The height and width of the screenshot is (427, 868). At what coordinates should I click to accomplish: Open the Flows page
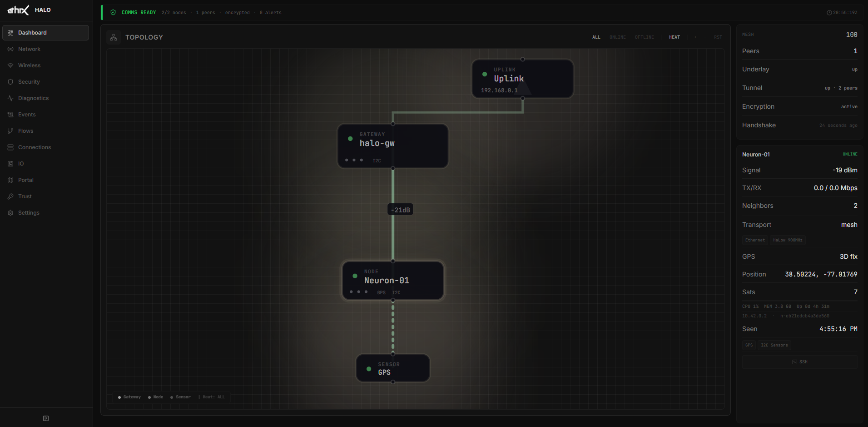[x=45, y=131]
